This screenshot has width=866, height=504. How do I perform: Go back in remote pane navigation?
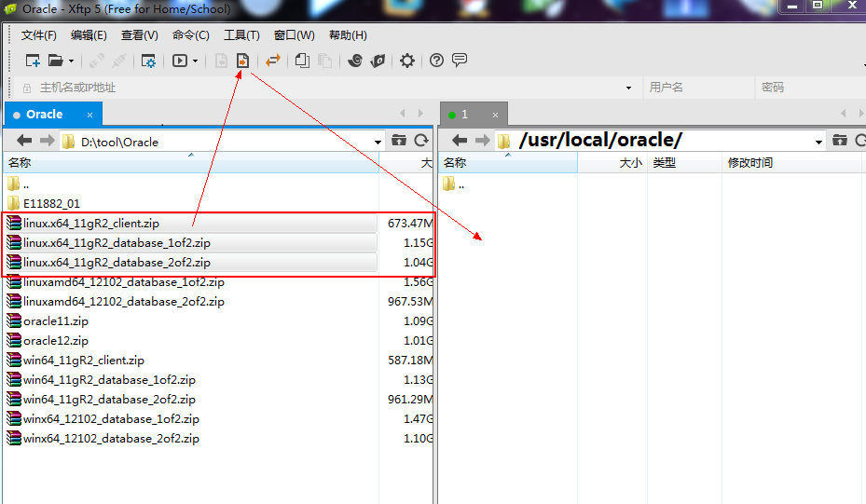pos(460,141)
